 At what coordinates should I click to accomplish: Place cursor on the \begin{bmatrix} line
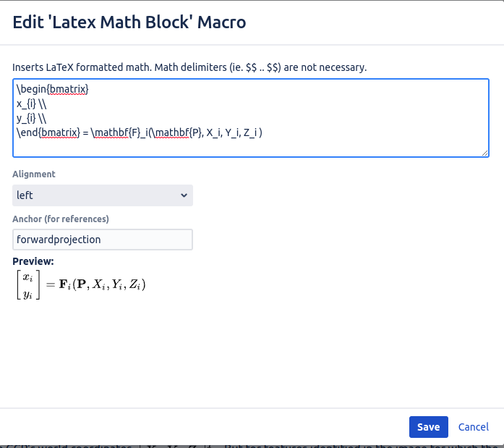coord(52,89)
